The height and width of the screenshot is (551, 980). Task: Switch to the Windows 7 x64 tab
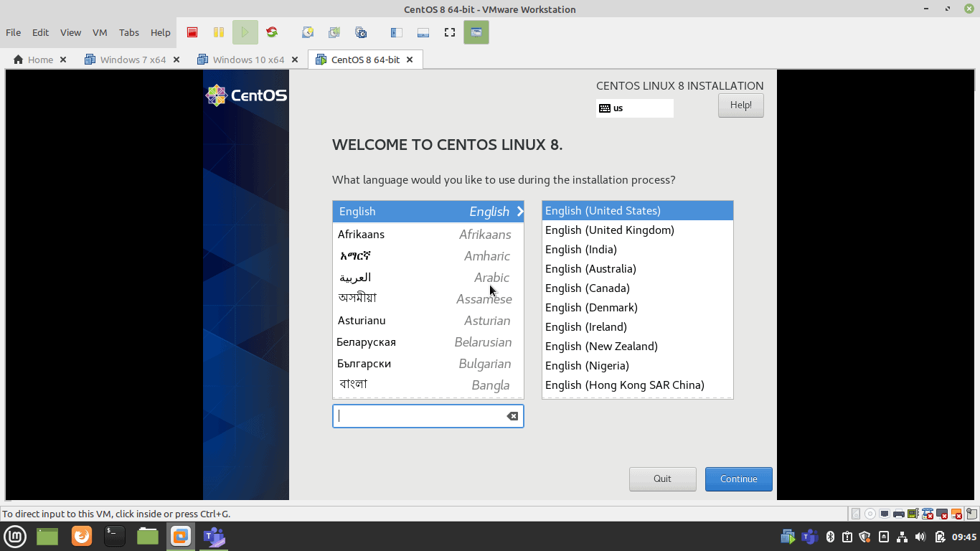click(x=133, y=60)
